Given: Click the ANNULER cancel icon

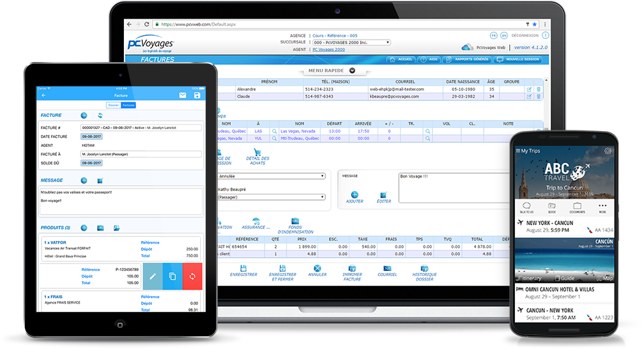Looking at the screenshot, I should [317, 268].
